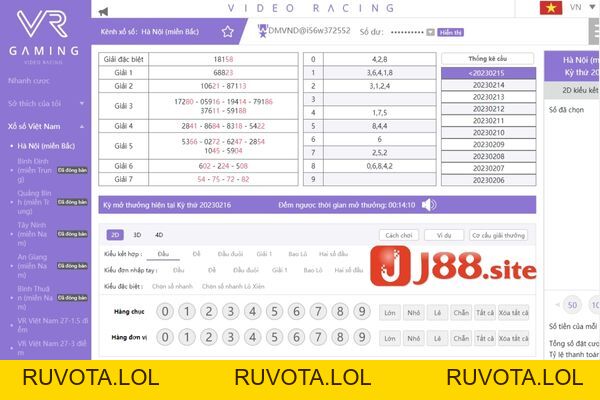Select the 20230215 draw date

coord(488,73)
